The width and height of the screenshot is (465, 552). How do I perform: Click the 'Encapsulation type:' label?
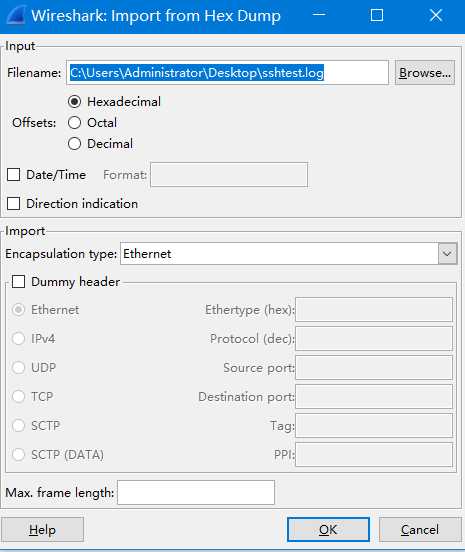61,254
